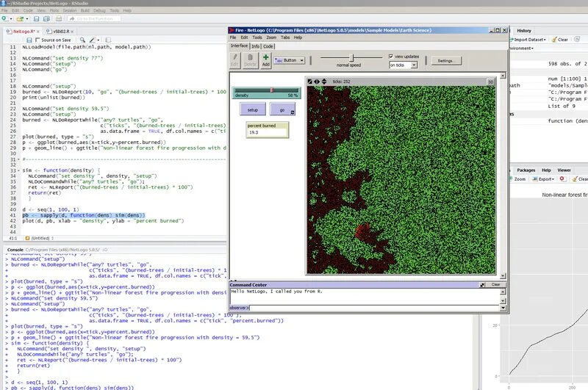Viewport: 588px width, 390px height.
Task: Open the NetLogo File menu
Action: pyautogui.click(x=233, y=37)
